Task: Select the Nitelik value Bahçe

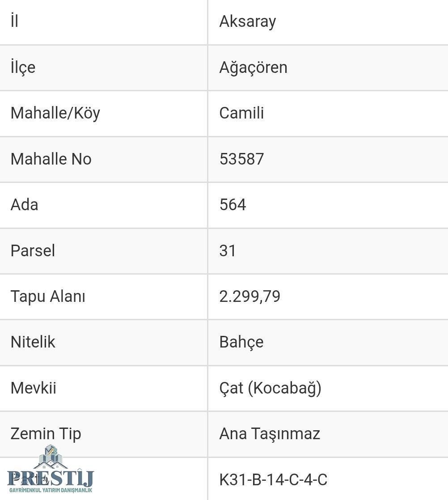Action: point(241,342)
